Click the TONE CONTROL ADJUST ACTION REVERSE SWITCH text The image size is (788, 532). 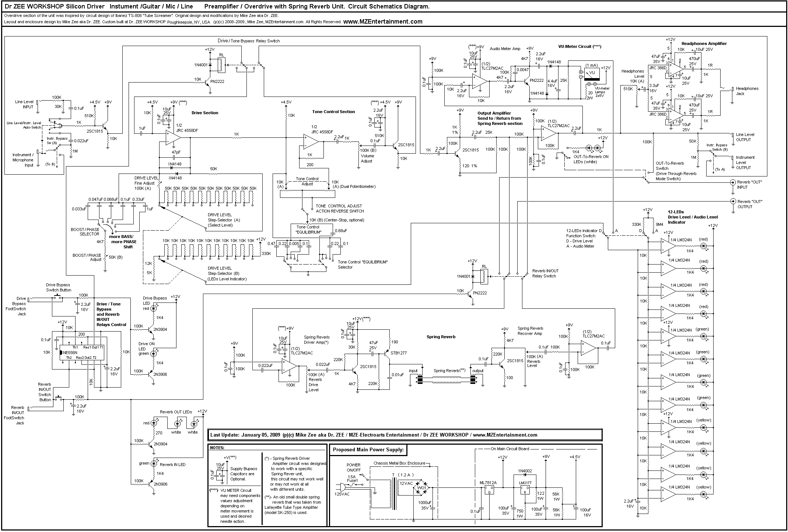[340, 209]
